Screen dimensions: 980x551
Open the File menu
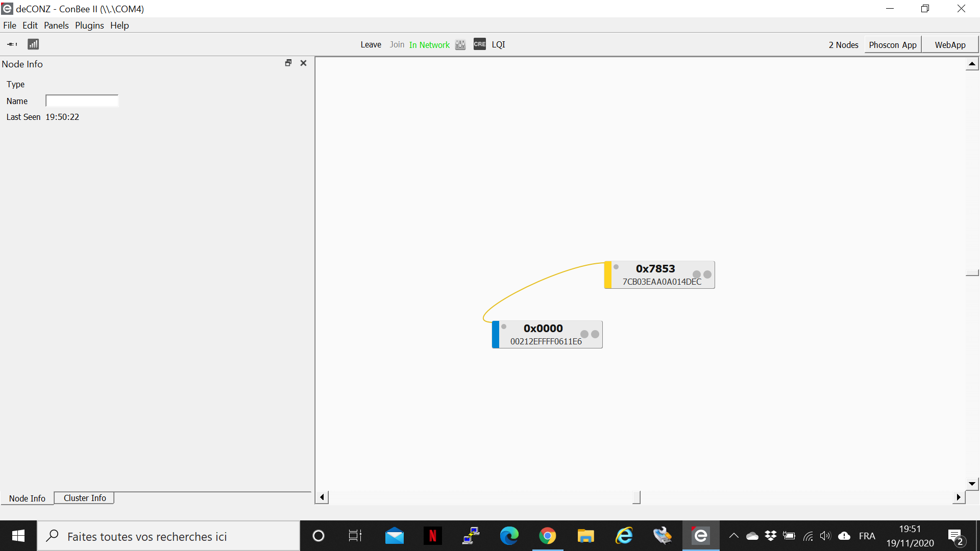pyautogui.click(x=10, y=26)
